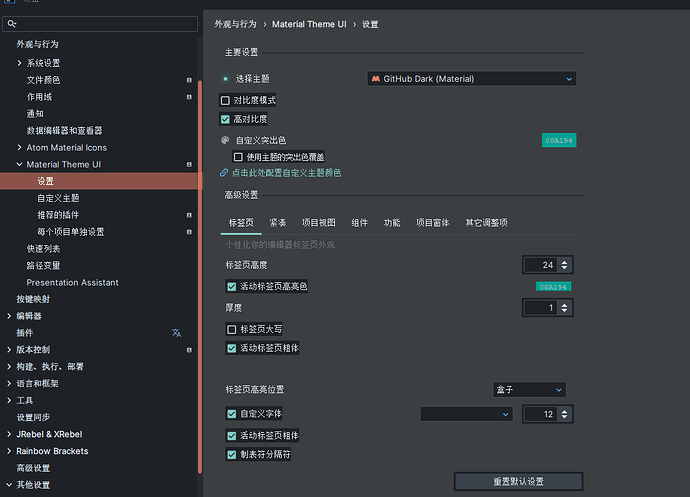Click palette icon beside 自定义突出色
Image resolution: width=690 pixels, height=497 pixels.
(x=225, y=140)
